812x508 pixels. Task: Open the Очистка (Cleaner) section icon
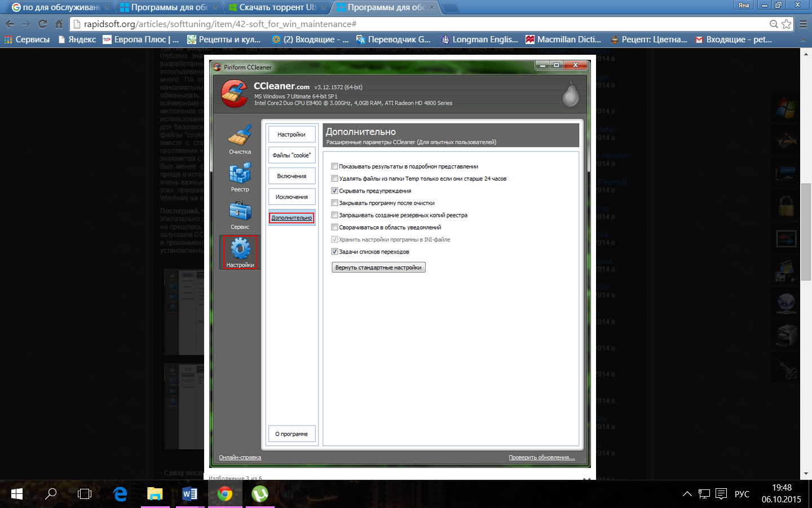[240, 136]
